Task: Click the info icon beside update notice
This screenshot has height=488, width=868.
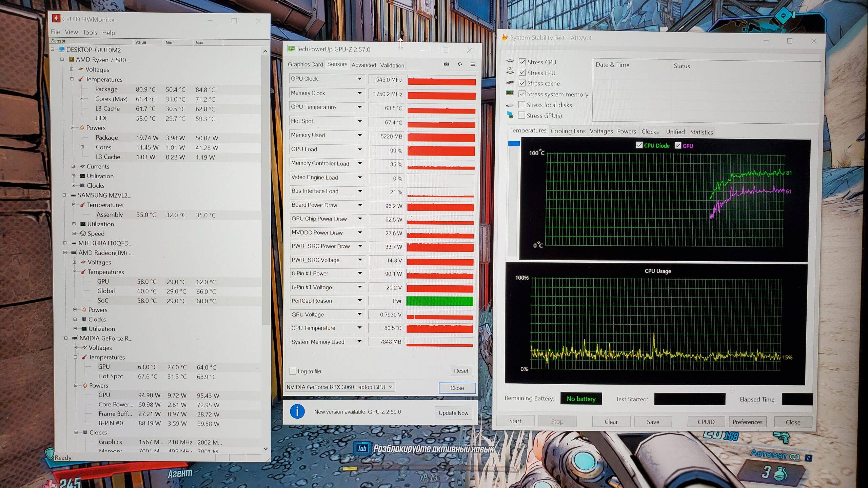Action: tap(297, 411)
